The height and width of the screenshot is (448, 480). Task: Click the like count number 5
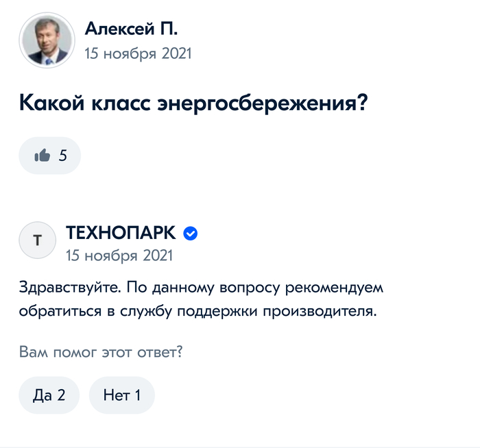pyautogui.click(x=62, y=155)
